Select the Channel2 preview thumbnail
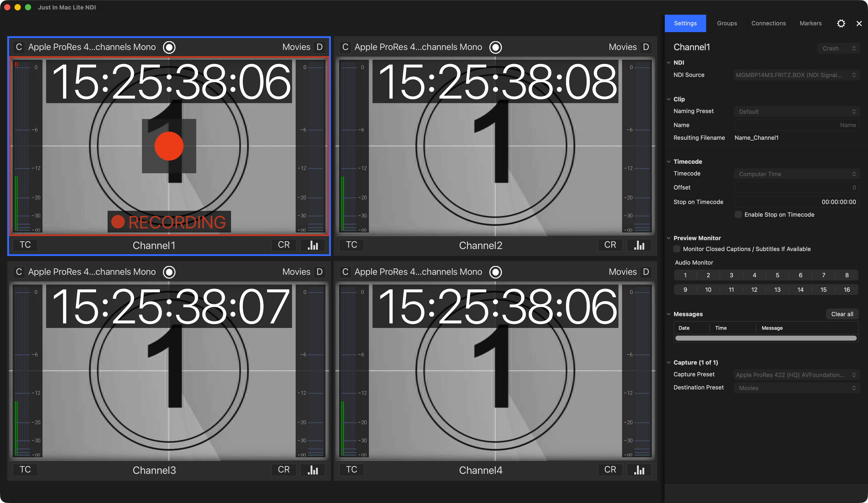This screenshot has width=868, height=503. click(495, 146)
